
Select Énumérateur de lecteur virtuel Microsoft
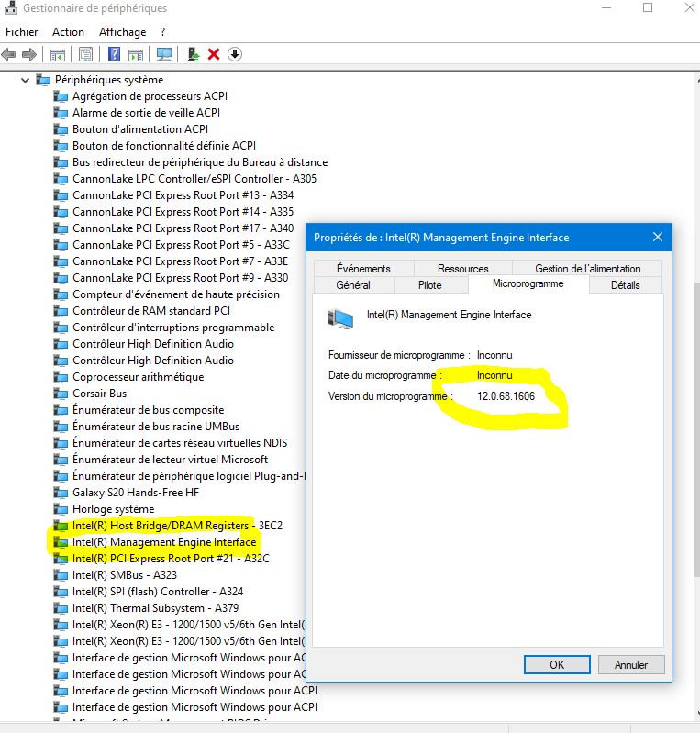pos(170,460)
